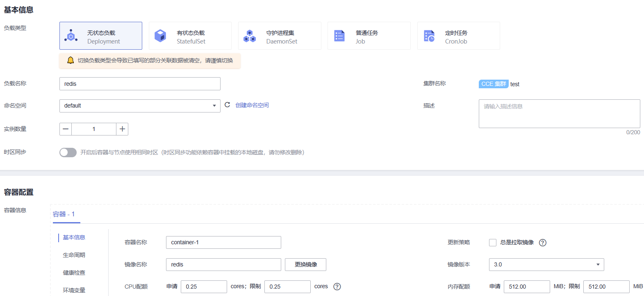
Task: Open help for CPU配额 quota
Action: [337, 287]
